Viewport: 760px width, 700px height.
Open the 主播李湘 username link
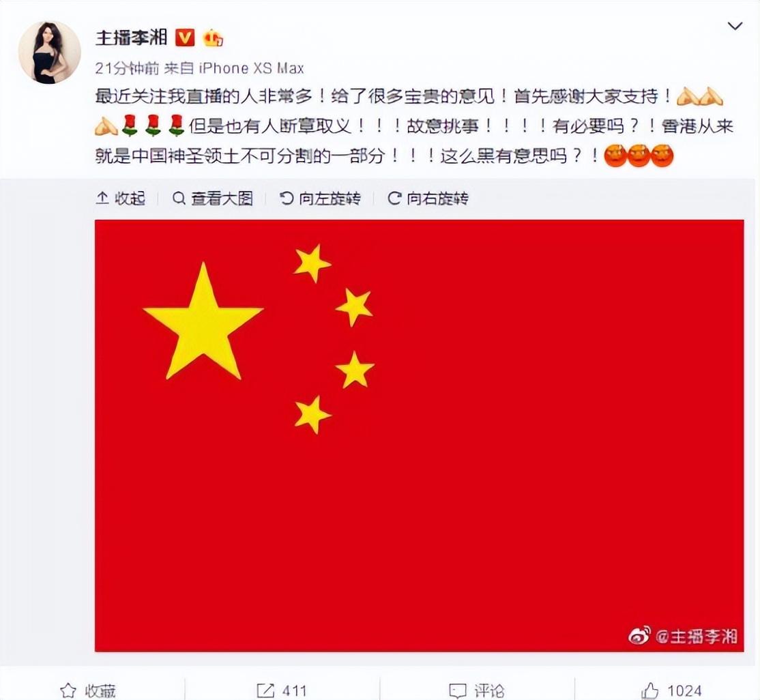(132, 38)
